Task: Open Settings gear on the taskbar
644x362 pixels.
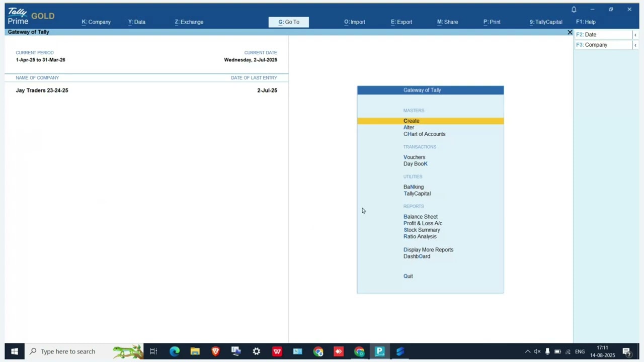Action: [257, 351]
